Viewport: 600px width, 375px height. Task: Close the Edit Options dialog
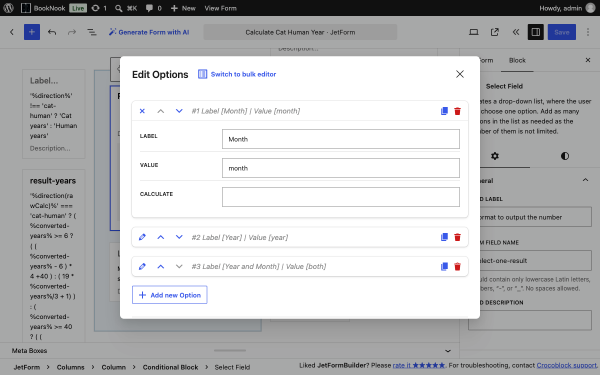pos(460,74)
